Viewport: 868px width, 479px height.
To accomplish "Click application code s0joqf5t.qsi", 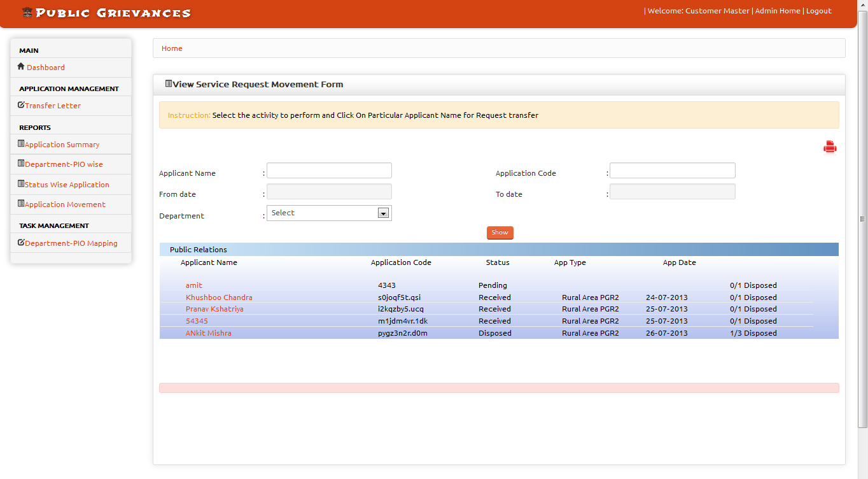I will click(x=399, y=297).
